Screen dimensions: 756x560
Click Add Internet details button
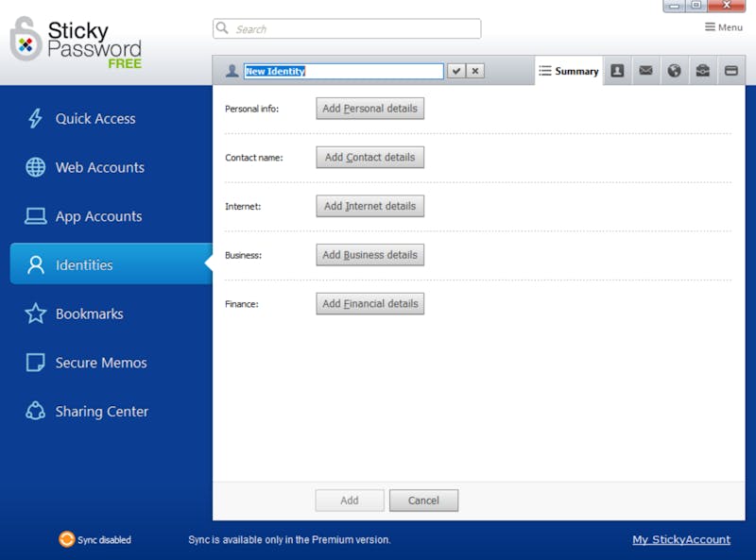click(369, 206)
